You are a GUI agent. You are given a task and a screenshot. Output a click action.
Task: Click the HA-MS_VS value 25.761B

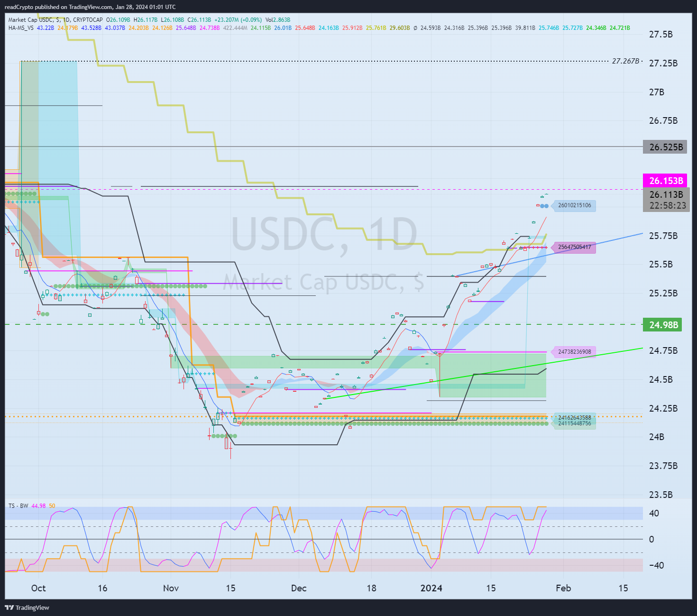click(376, 28)
